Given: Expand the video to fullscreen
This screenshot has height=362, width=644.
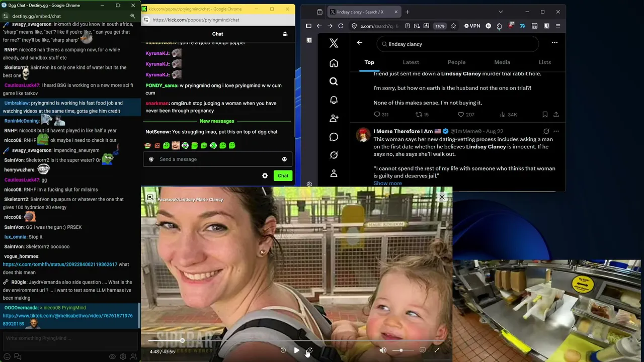Looking at the screenshot, I should (x=437, y=350).
